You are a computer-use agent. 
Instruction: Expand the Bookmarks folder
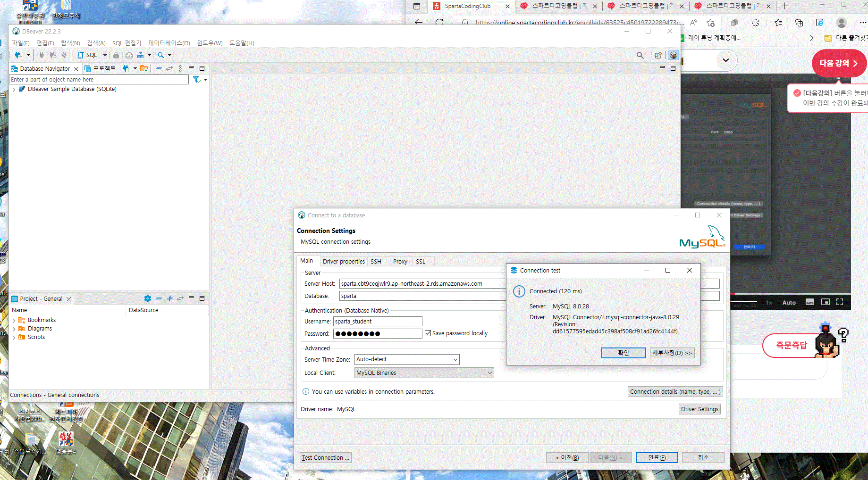pos(14,320)
